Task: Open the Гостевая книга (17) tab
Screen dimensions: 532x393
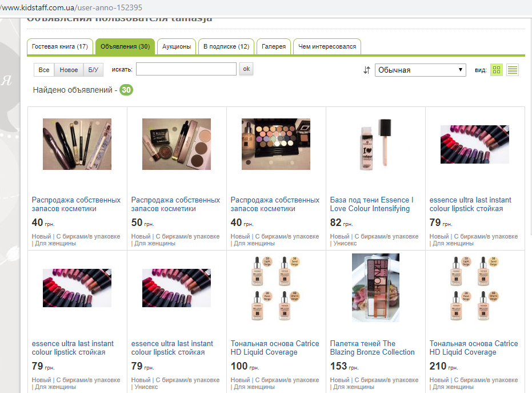Action: (x=59, y=46)
